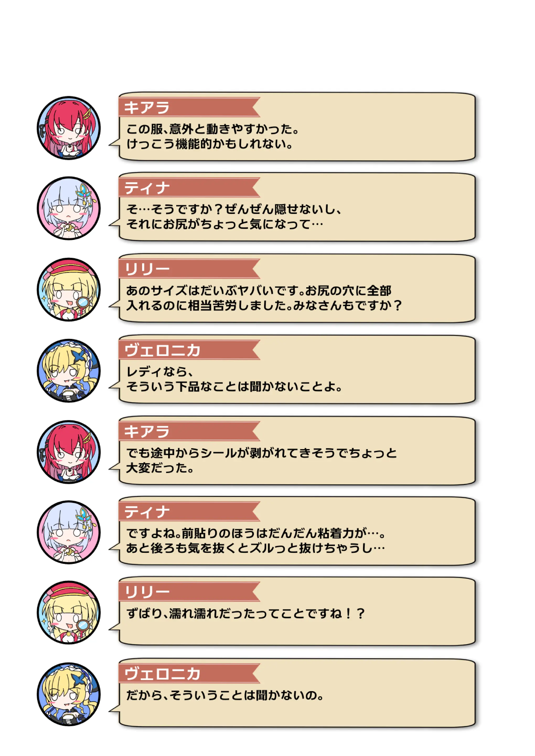Image resolution: width=535 pixels, height=756 pixels.
Task: Click red-beret avatar beside 'あのサイズは' message
Action: pyautogui.click(x=68, y=290)
